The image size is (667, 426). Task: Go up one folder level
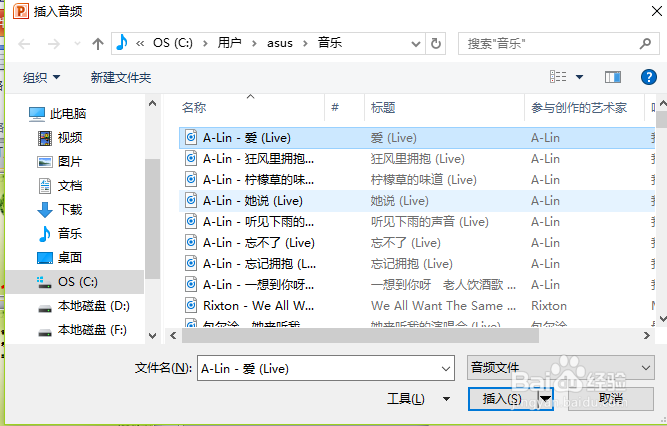pyautogui.click(x=98, y=43)
